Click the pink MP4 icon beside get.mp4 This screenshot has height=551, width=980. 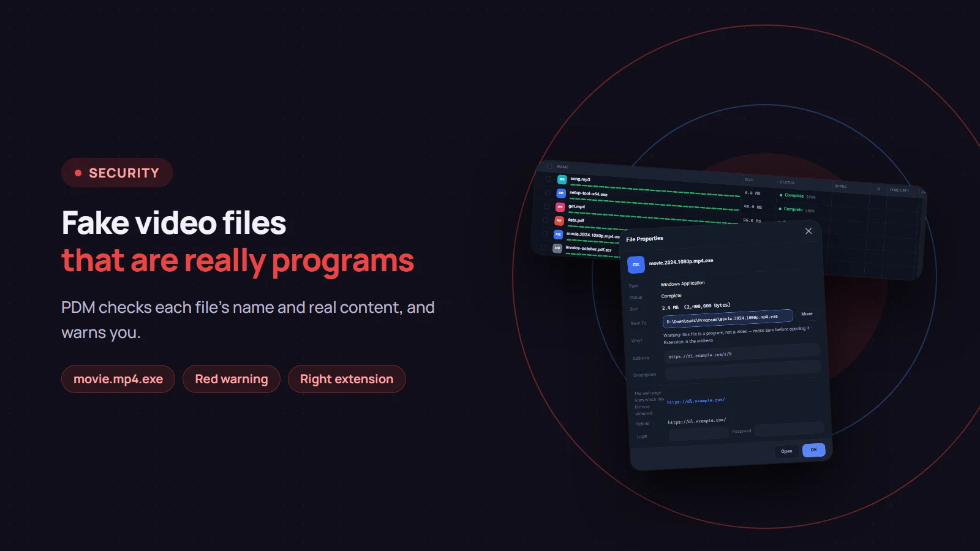coord(560,207)
